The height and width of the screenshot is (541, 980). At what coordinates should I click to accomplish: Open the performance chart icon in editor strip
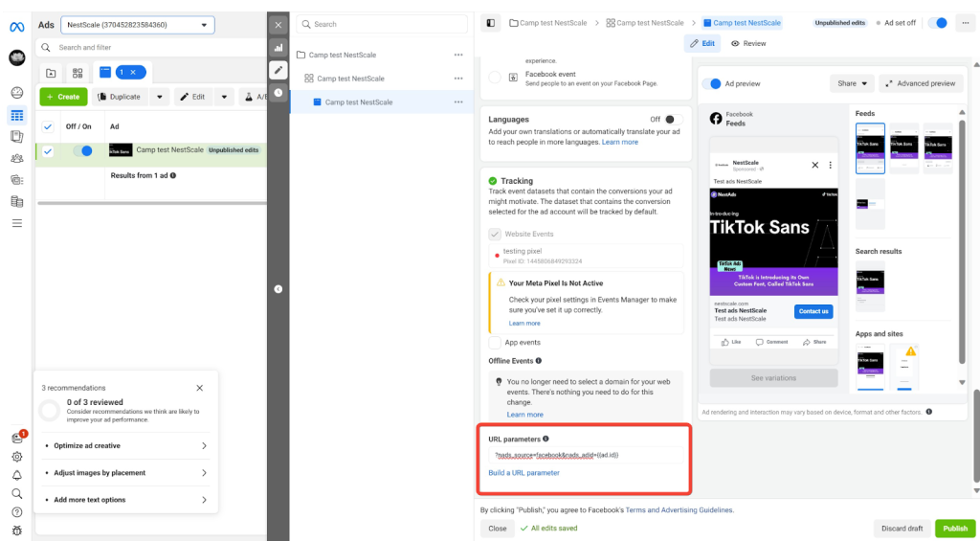278,48
